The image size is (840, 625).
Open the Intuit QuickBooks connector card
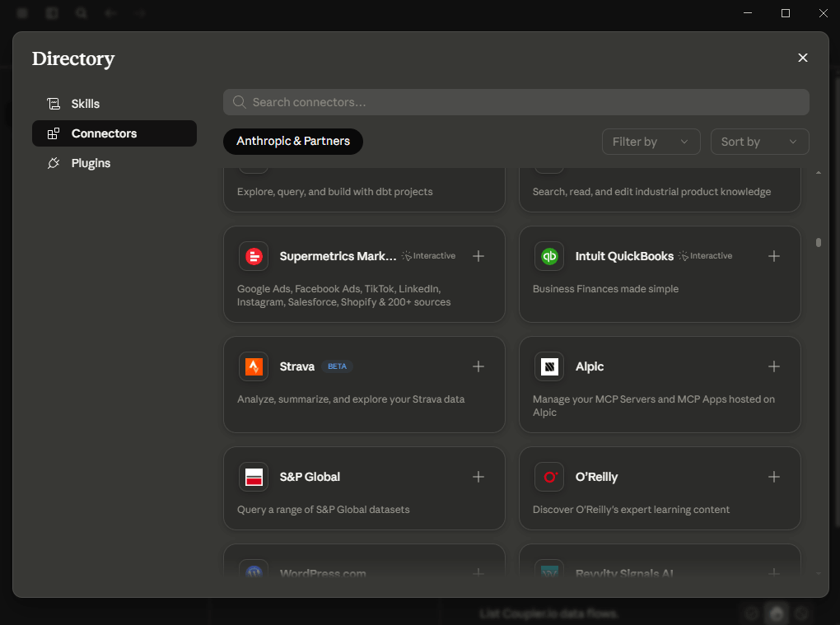[x=660, y=274]
